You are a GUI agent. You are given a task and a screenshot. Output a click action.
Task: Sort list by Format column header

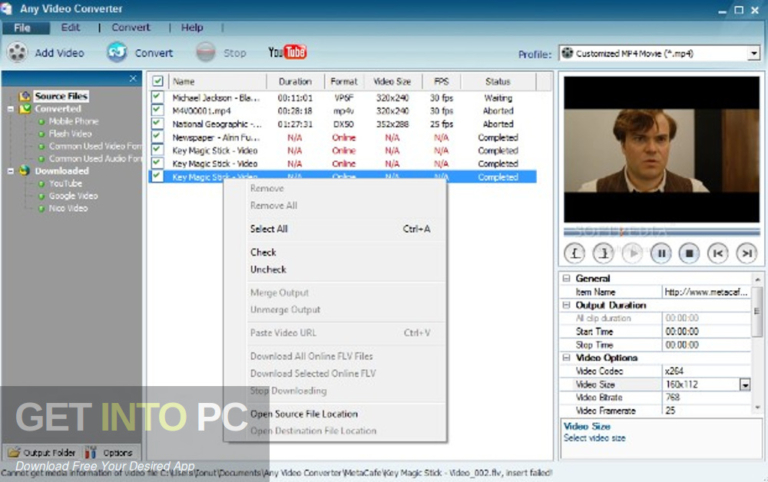coord(344,81)
